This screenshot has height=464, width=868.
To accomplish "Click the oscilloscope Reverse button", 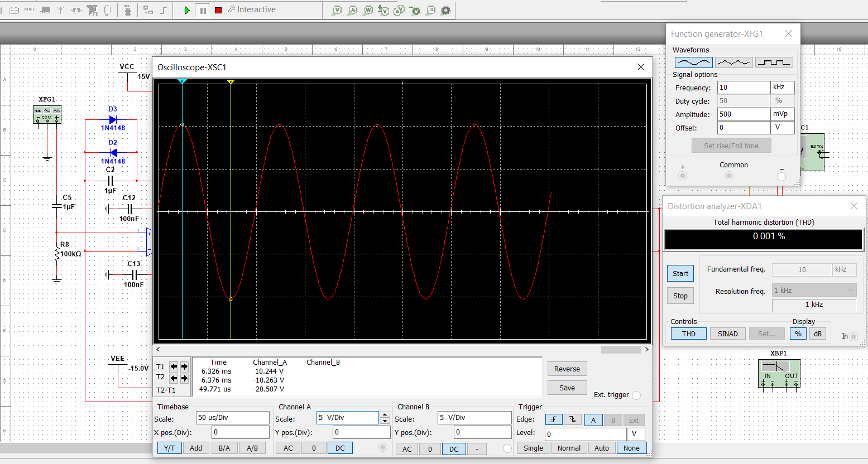I will [x=567, y=369].
